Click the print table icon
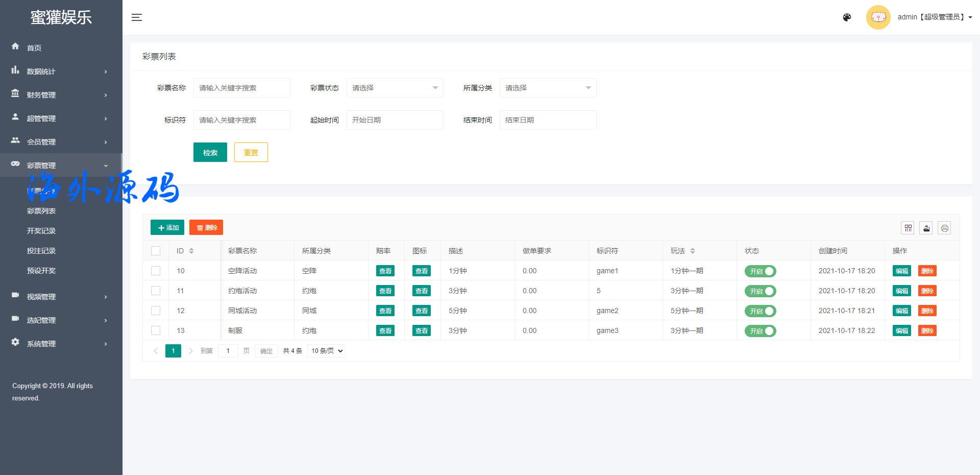The image size is (980, 475). (x=944, y=228)
